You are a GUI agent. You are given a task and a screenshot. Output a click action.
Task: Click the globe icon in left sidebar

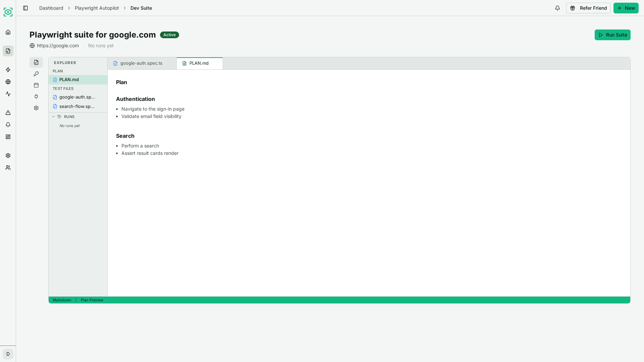click(8, 82)
